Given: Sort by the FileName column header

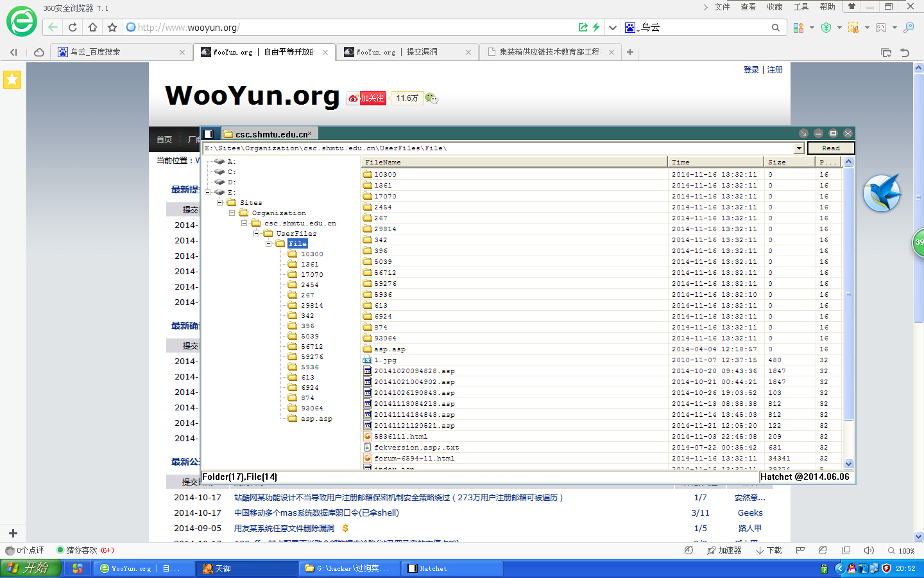Looking at the screenshot, I should pyautogui.click(x=515, y=162).
